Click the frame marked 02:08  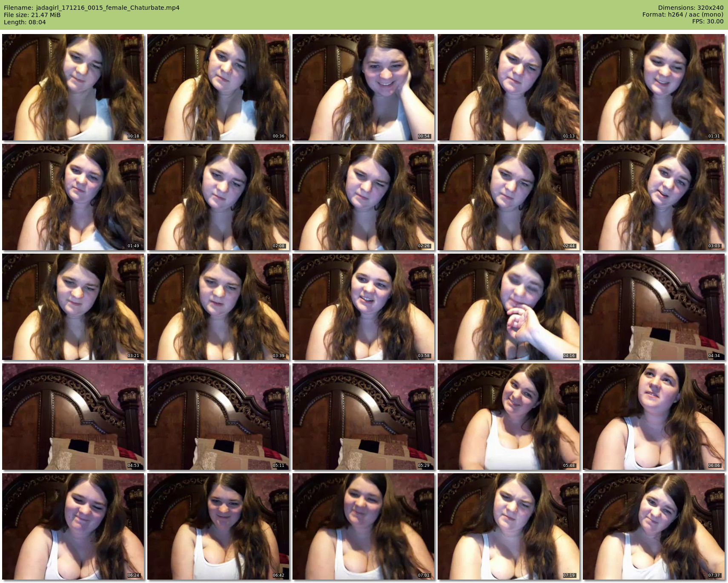pos(218,197)
